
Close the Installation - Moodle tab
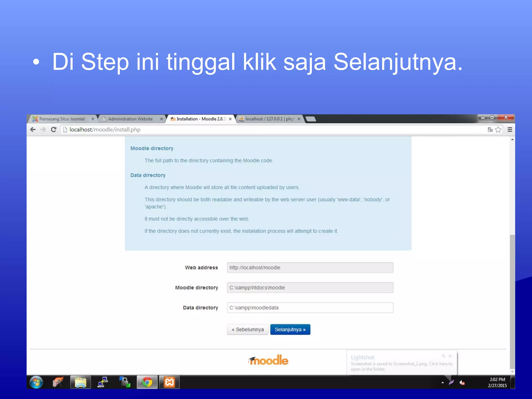pos(230,119)
